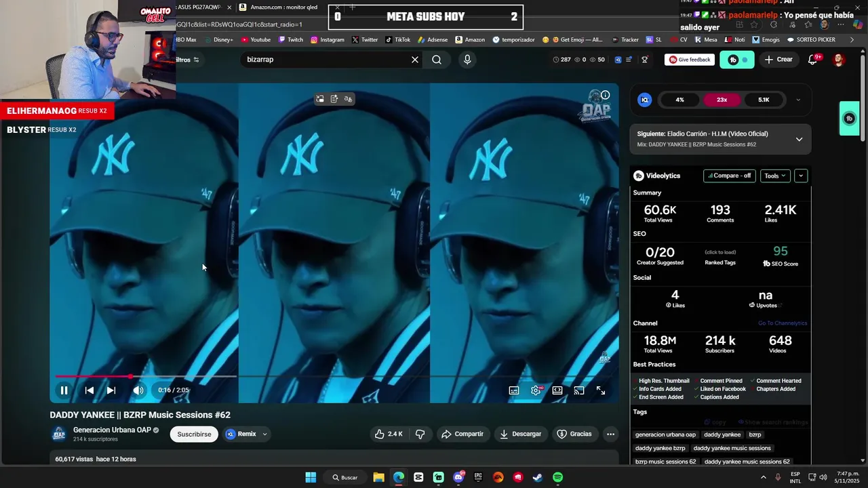The width and height of the screenshot is (868, 488).
Task: Clear the bizarrap search text
Action: click(x=415, y=60)
